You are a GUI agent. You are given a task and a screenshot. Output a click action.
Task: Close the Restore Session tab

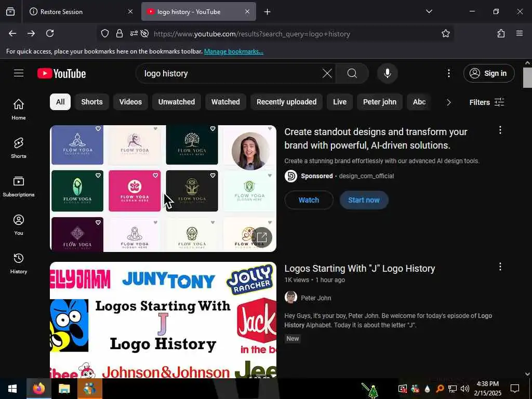[x=130, y=11]
